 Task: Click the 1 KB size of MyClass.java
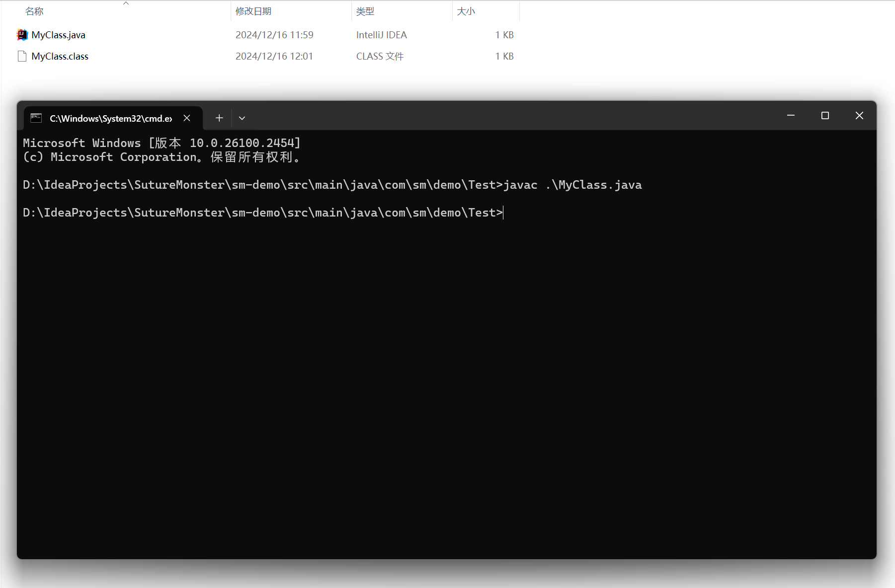pos(504,35)
